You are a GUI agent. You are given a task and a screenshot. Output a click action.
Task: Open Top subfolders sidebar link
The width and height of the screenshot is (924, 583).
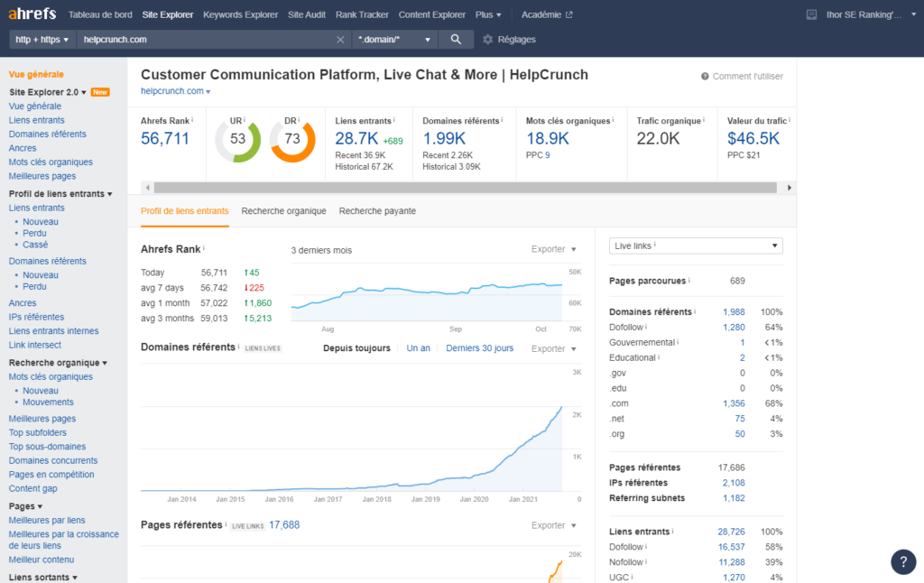38,432
